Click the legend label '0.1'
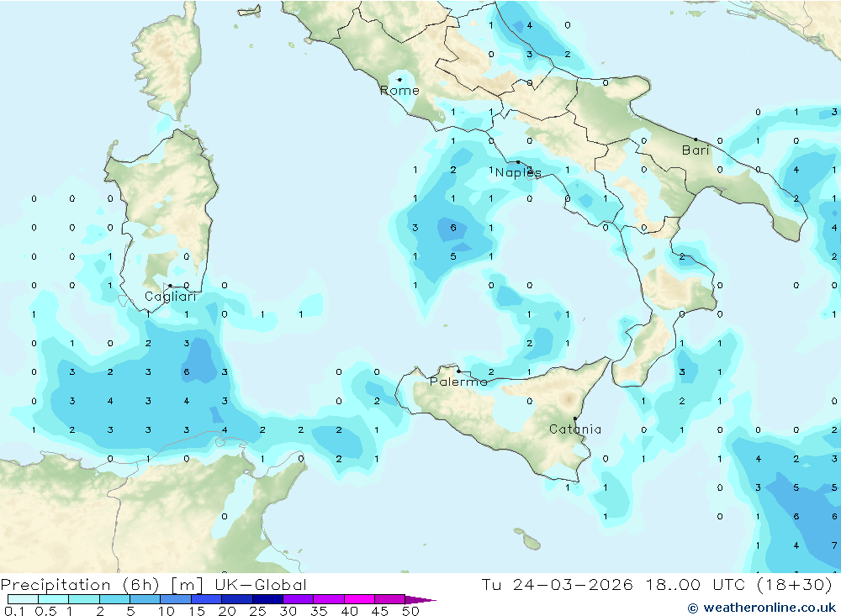 (14, 611)
